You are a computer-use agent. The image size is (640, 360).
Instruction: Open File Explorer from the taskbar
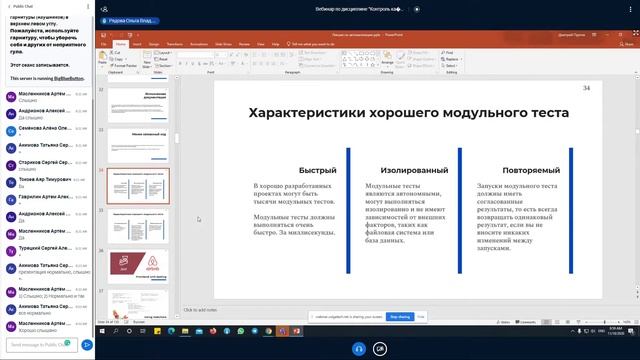point(185,331)
